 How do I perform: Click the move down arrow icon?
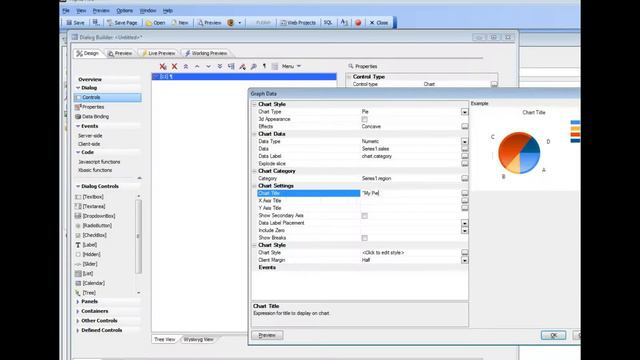pos(208,66)
